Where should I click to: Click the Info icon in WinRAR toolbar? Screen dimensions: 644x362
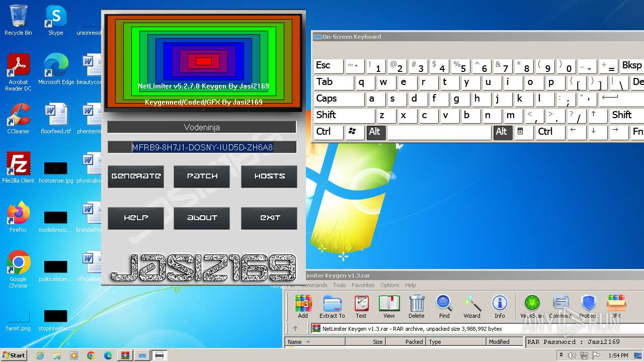click(x=500, y=306)
